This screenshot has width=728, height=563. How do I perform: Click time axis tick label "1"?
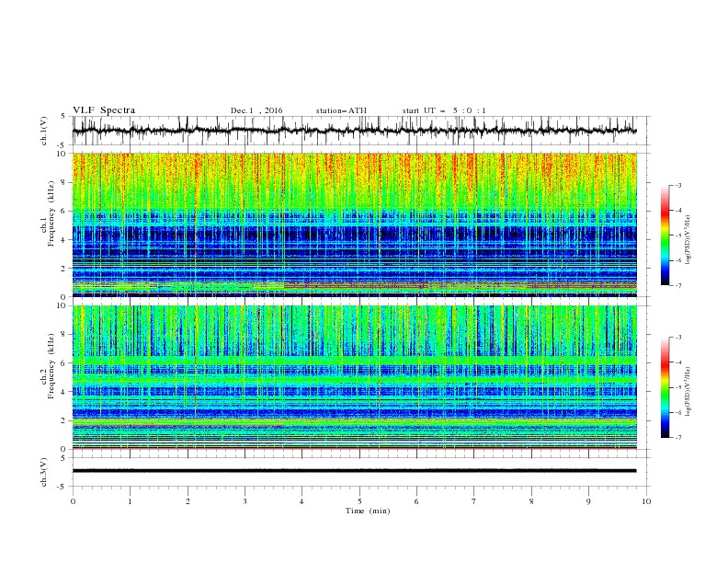[x=130, y=501]
